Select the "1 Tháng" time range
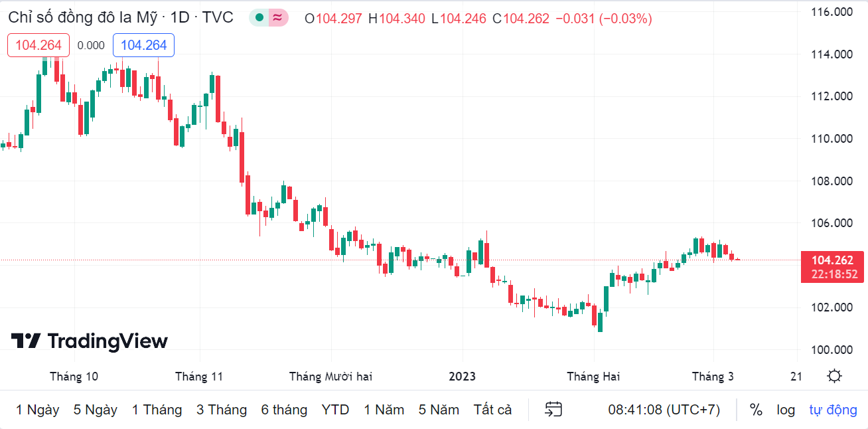Screen dimensions: 868x429 point(157,410)
